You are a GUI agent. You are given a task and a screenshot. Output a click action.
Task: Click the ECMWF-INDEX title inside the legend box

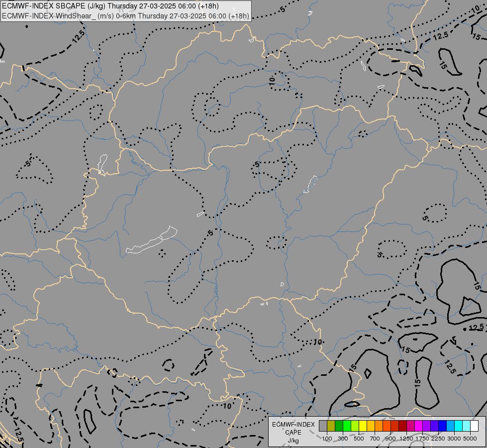293,425
